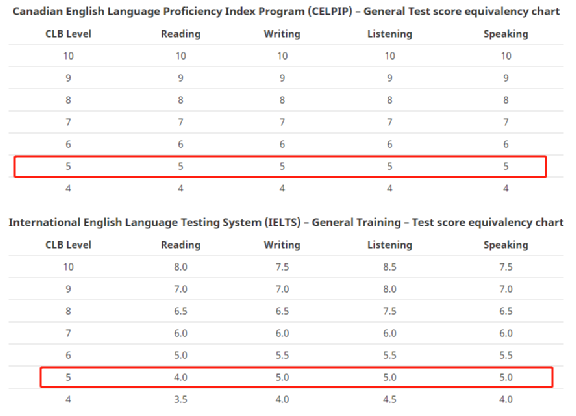The height and width of the screenshot is (416, 576).
Task: Click CELPIP Writing score 5
Action: 282,166
